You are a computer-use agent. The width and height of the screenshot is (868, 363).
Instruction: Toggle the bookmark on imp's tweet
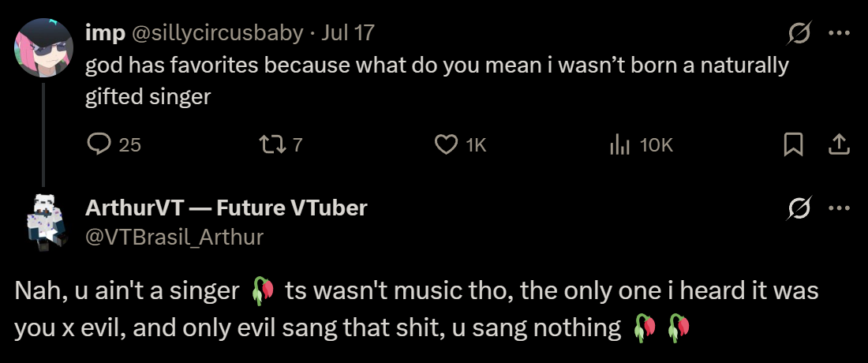793,144
